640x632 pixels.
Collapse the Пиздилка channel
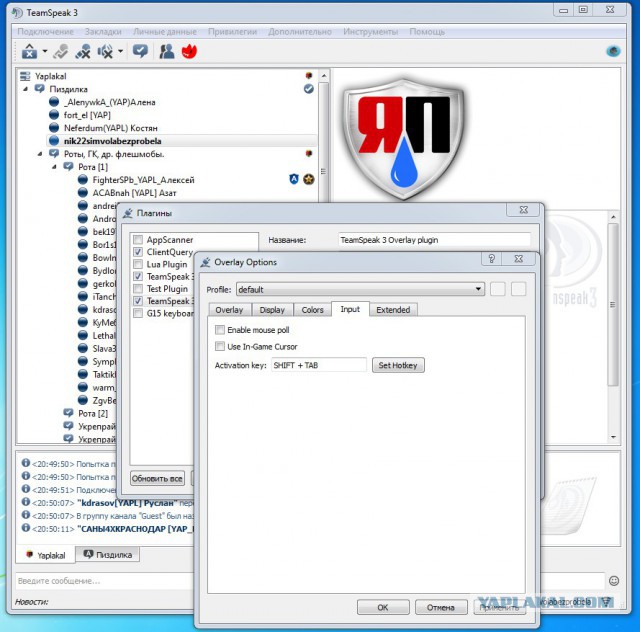25,89
